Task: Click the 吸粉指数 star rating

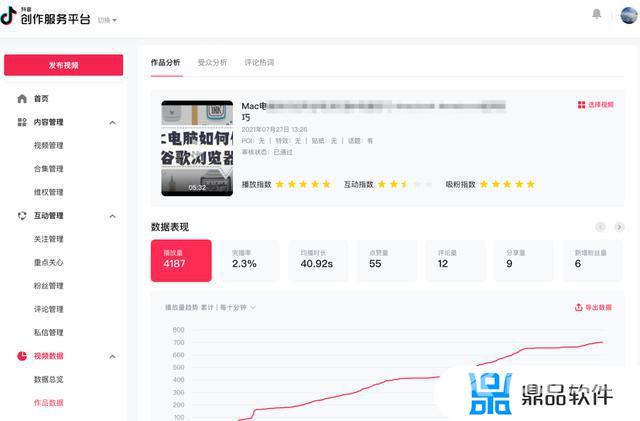Action: [507, 184]
